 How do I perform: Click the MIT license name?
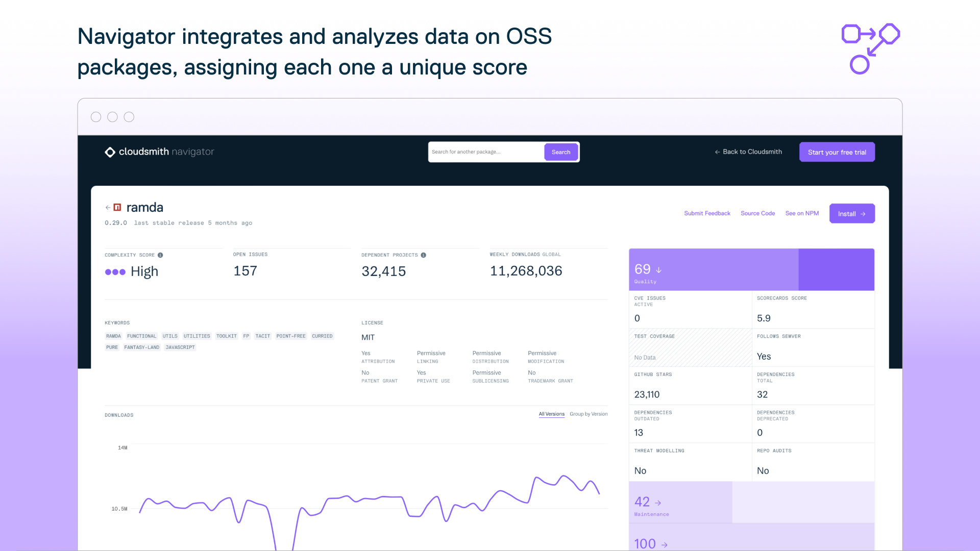tap(368, 337)
